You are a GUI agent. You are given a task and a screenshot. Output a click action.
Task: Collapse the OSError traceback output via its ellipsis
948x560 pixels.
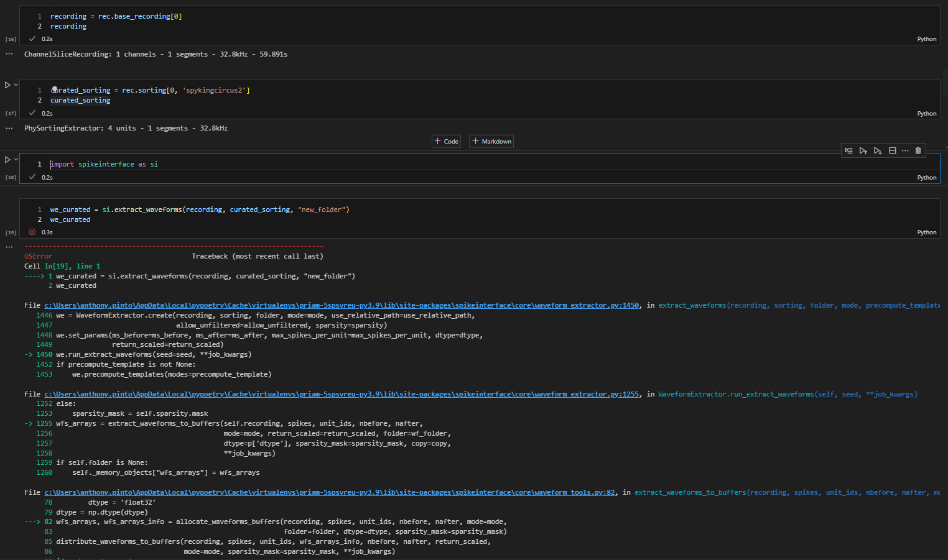(x=9, y=246)
